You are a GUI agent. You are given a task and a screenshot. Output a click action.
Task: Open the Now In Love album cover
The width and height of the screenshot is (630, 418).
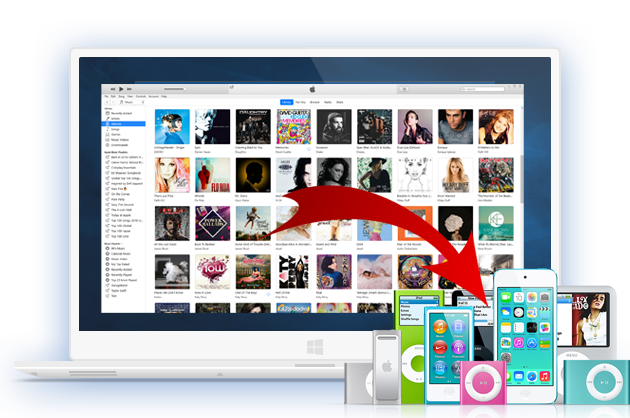[213, 272]
